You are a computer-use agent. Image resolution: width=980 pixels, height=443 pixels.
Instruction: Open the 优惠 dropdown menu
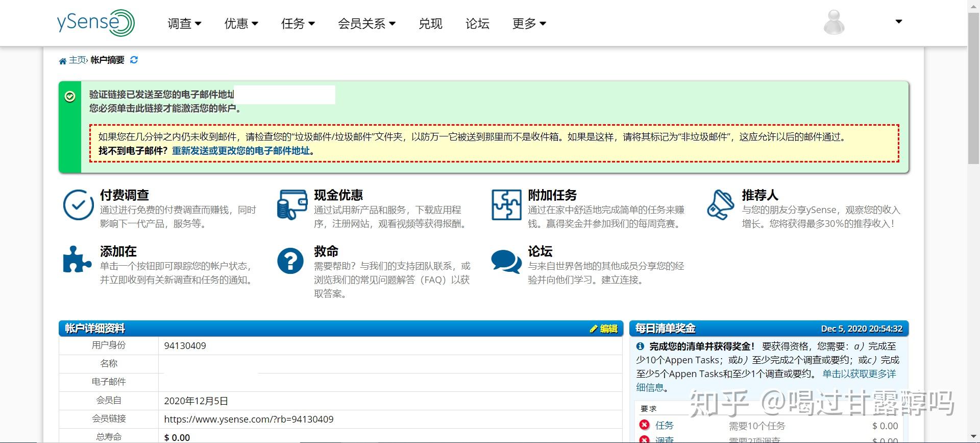[241, 24]
